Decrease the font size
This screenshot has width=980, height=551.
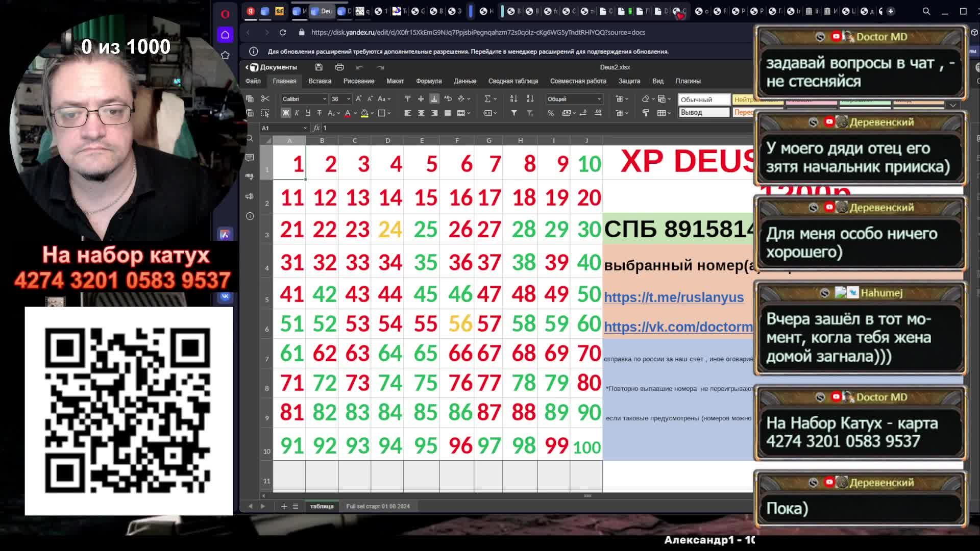pyautogui.click(x=370, y=98)
